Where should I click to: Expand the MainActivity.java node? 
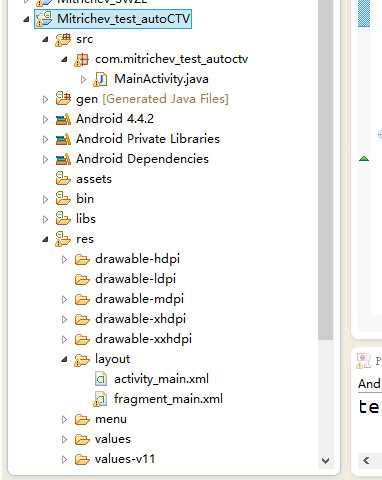point(83,79)
